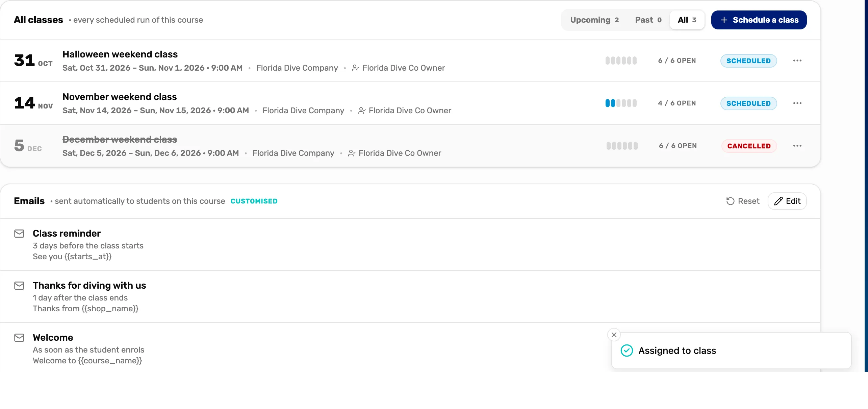The width and height of the screenshot is (868, 409).
Task: Reset the course emails
Action: click(x=743, y=201)
